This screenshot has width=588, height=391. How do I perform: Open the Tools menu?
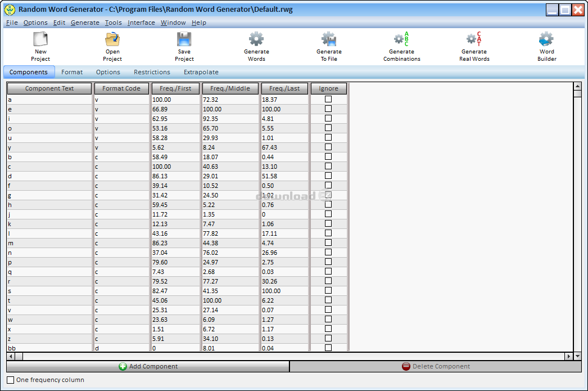coord(113,23)
